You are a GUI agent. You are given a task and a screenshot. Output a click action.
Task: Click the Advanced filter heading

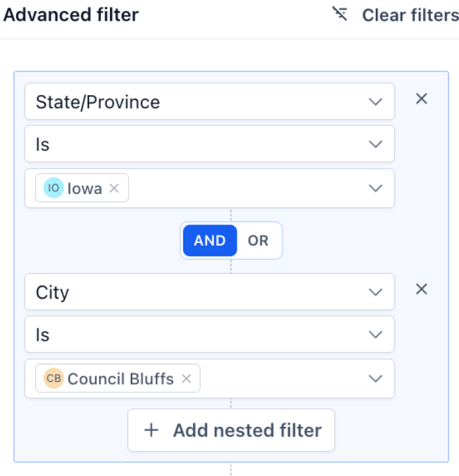point(71,15)
